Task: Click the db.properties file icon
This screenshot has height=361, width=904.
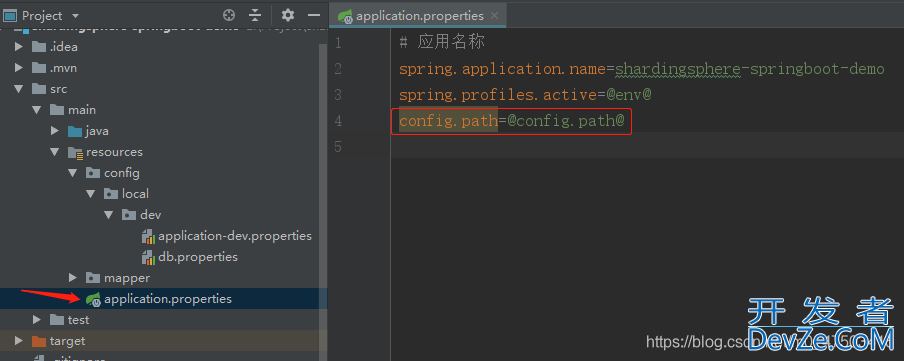Action: coord(148,257)
